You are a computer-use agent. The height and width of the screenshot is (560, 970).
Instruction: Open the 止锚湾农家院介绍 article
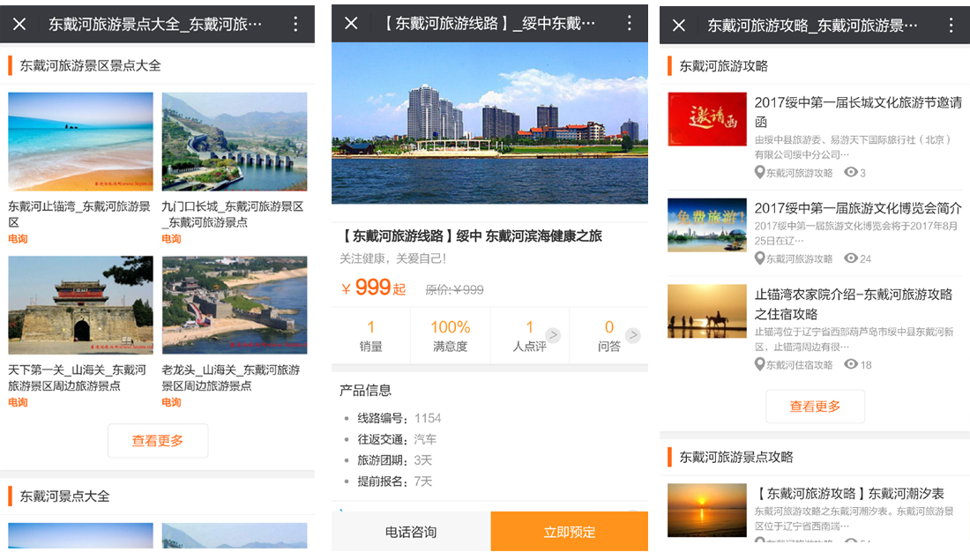(x=853, y=304)
